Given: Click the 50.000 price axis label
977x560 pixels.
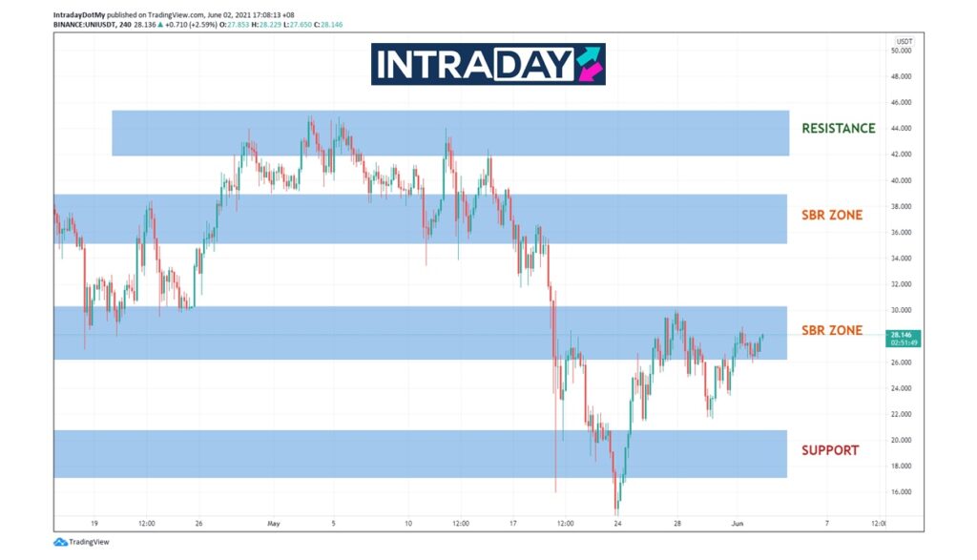Looking at the screenshot, I should click(x=904, y=51).
